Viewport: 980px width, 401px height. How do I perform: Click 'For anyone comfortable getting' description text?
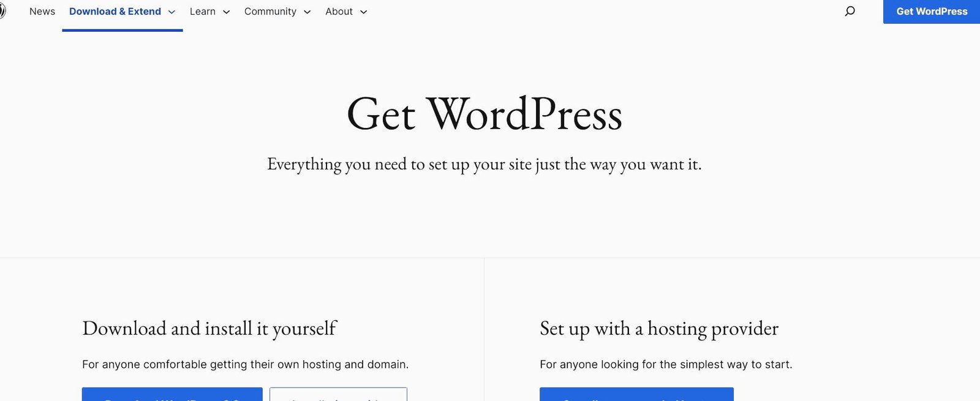click(x=245, y=364)
